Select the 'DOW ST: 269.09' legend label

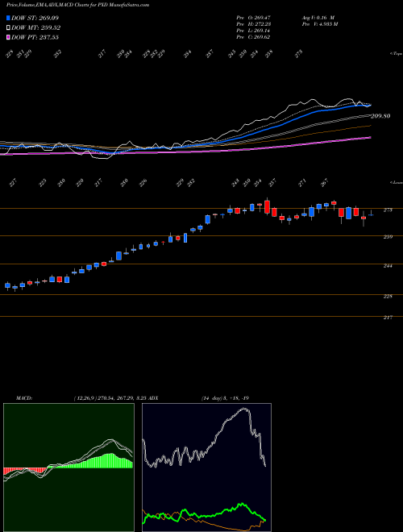(x=35, y=18)
